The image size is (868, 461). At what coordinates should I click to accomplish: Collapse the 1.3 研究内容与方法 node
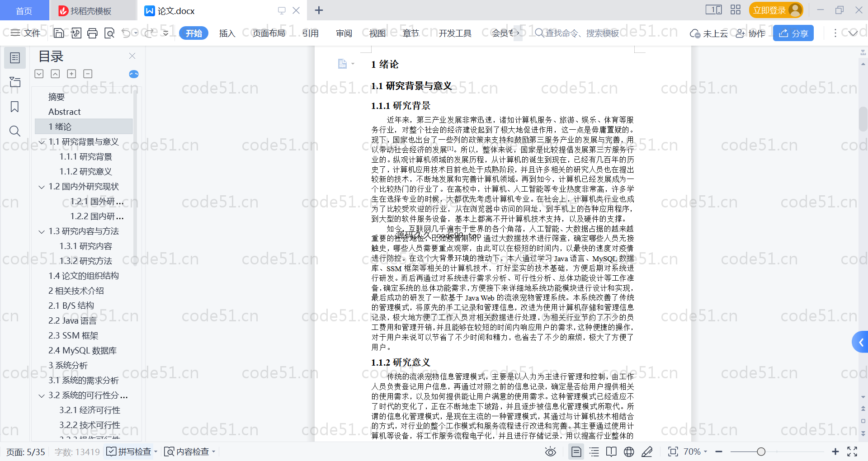click(42, 231)
